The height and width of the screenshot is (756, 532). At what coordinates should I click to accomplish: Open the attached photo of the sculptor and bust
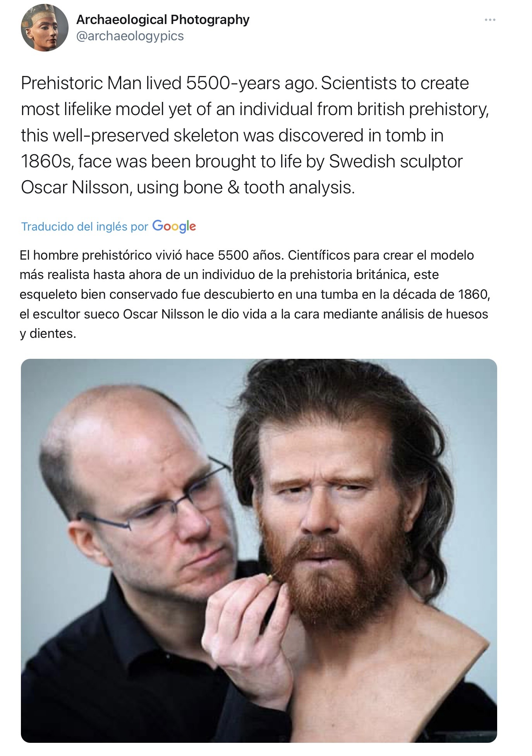click(x=259, y=551)
